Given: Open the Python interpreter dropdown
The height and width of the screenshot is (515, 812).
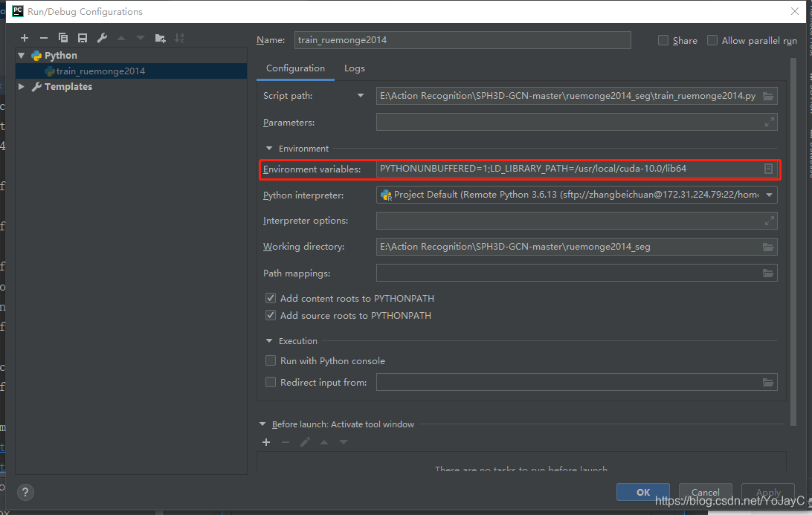Looking at the screenshot, I should 768,195.
